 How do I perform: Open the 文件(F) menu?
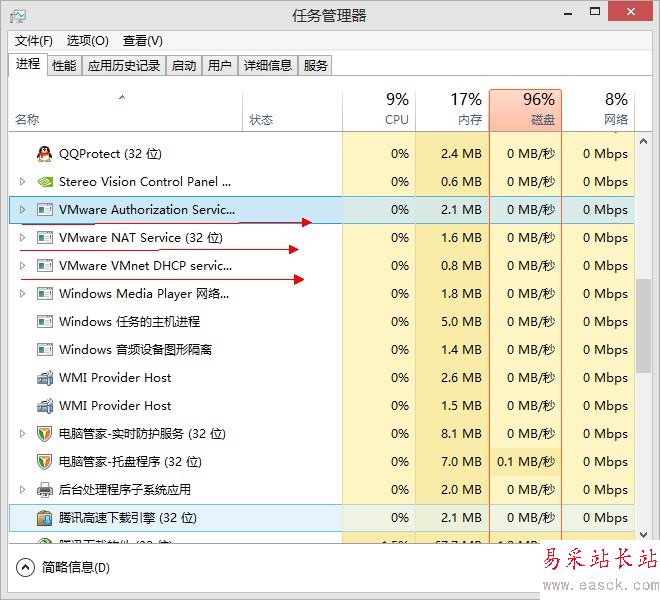(x=34, y=41)
